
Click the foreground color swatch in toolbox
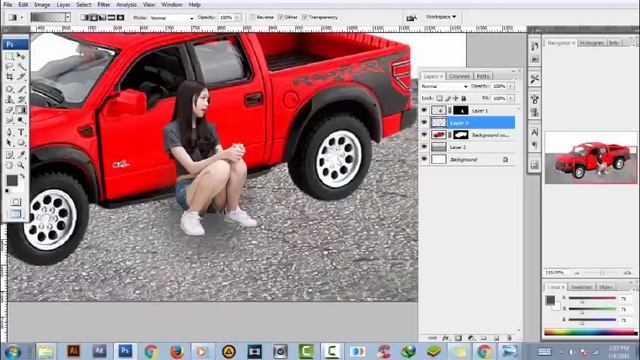(12, 180)
